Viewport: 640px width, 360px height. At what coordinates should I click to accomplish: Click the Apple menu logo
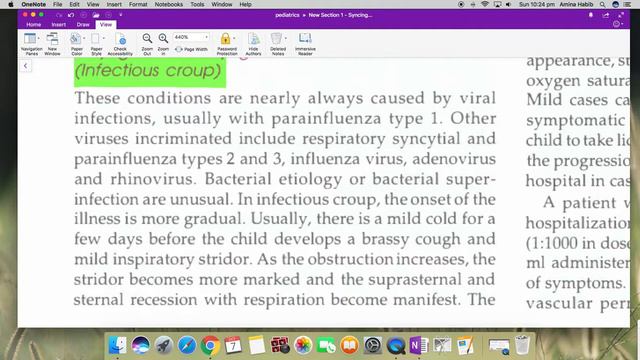click(11, 4)
